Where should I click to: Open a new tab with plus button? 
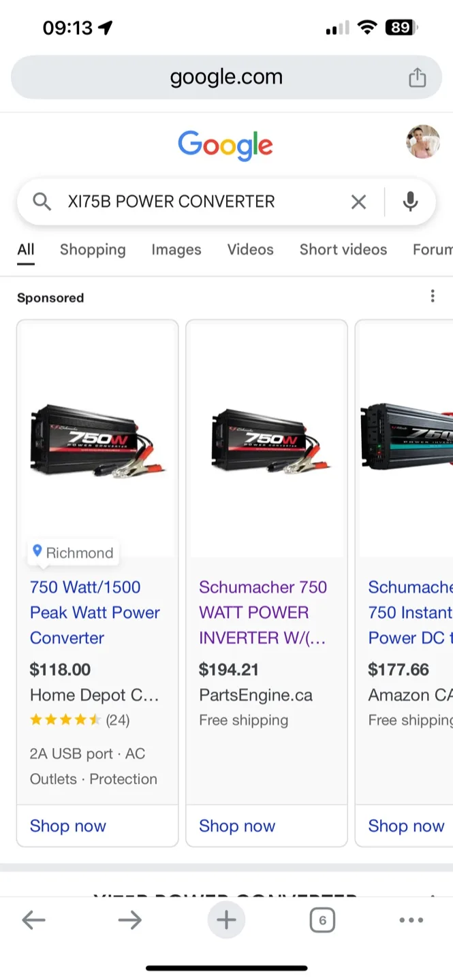point(226,921)
